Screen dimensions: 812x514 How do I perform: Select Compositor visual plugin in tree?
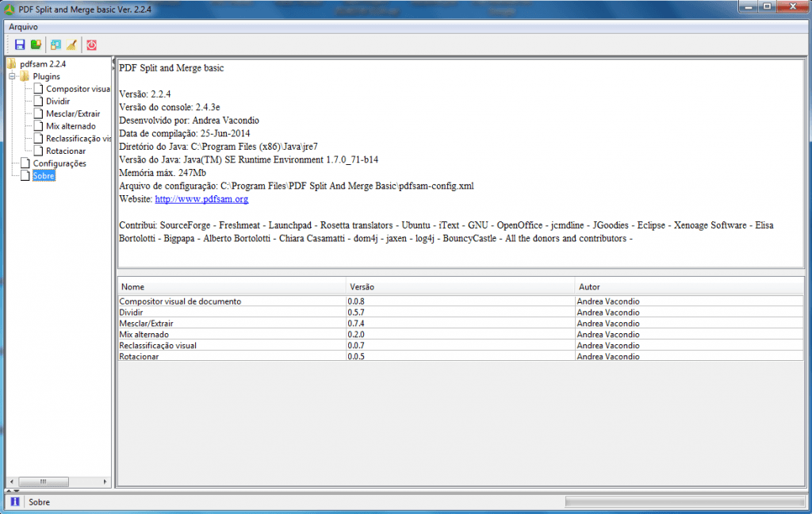click(x=78, y=89)
